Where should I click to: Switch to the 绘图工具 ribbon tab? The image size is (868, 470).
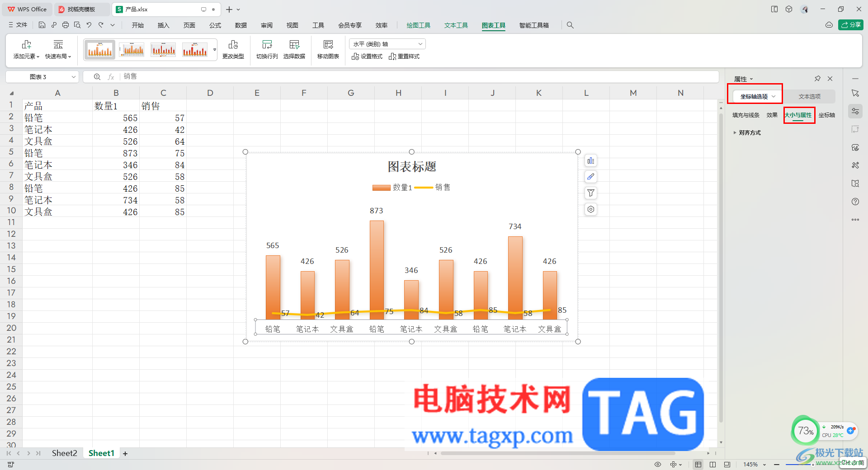(x=418, y=25)
